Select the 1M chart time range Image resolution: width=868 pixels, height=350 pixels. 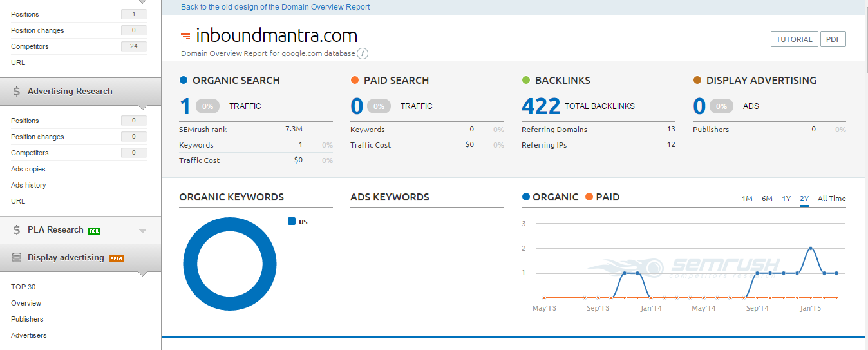pyautogui.click(x=747, y=199)
